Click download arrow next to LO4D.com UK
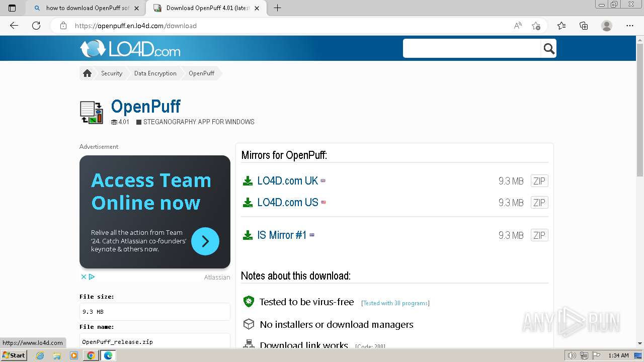The width and height of the screenshot is (644, 362). tap(248, 181)
